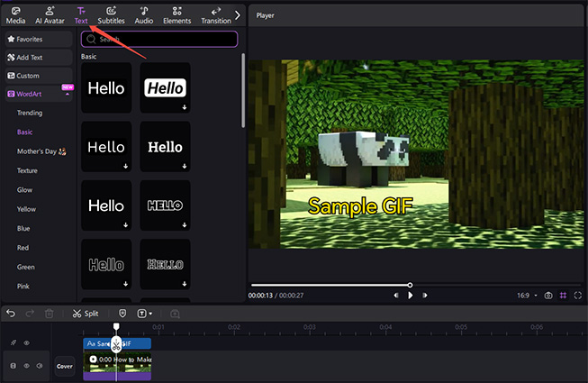The image size is (588, 383).
Task: Open the Custom text category
Action: click(39, 76)
